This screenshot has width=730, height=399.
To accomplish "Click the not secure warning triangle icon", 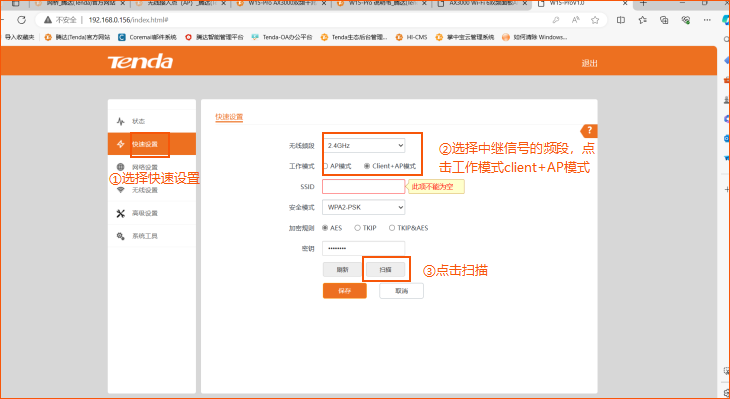I will pos(47,20).
